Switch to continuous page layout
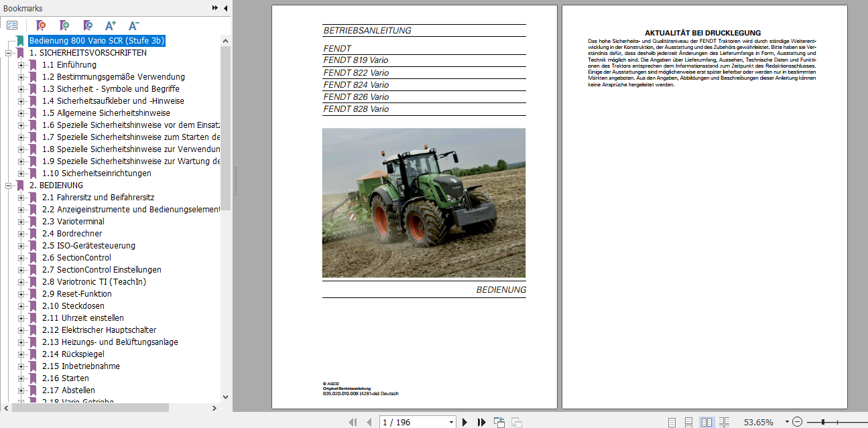Viewport: 868px width, 428px height. pyautogui.click(x=689, y=422)
